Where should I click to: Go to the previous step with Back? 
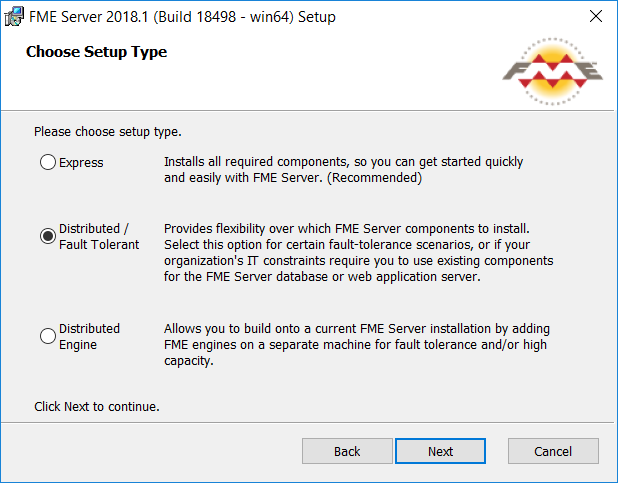[x=347, y=451]
